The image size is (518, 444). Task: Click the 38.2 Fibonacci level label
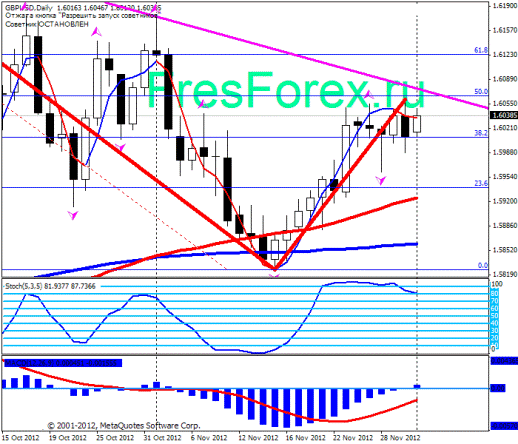click(481, 133)
